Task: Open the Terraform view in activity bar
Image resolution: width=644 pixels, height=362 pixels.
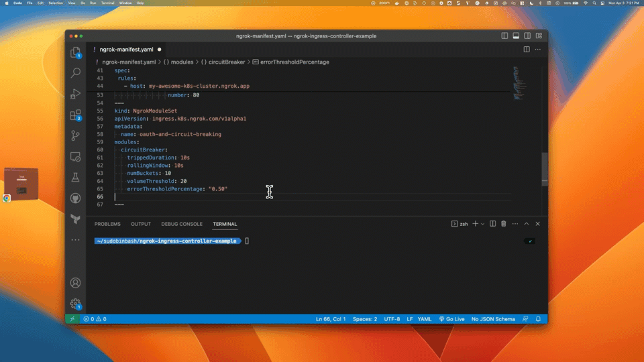Action: pyautogui.click(x=75, y=219)
